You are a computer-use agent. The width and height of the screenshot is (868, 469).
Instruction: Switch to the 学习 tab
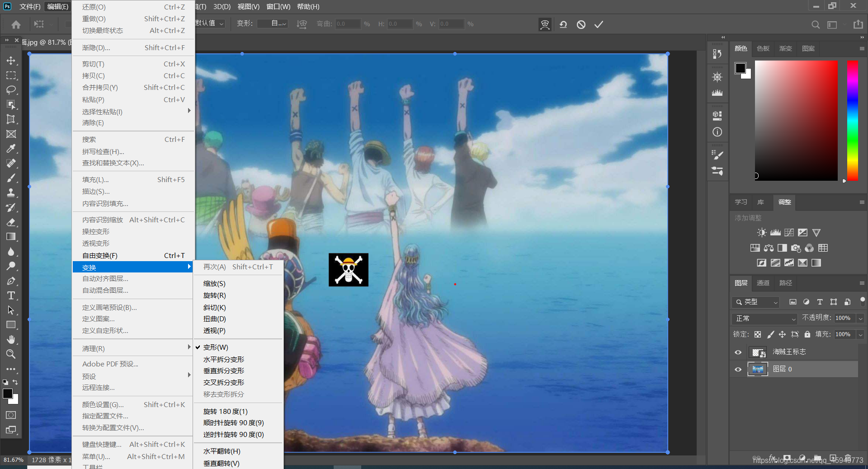(741, 202)
